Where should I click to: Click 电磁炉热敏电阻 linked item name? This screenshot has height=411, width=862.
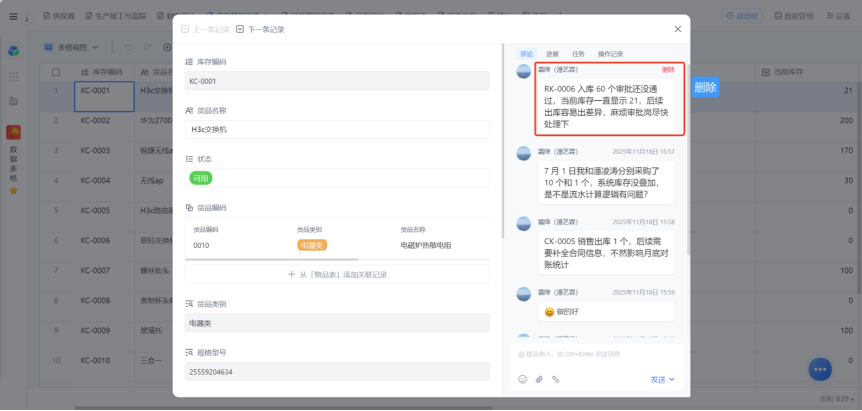tap(426, 246)
